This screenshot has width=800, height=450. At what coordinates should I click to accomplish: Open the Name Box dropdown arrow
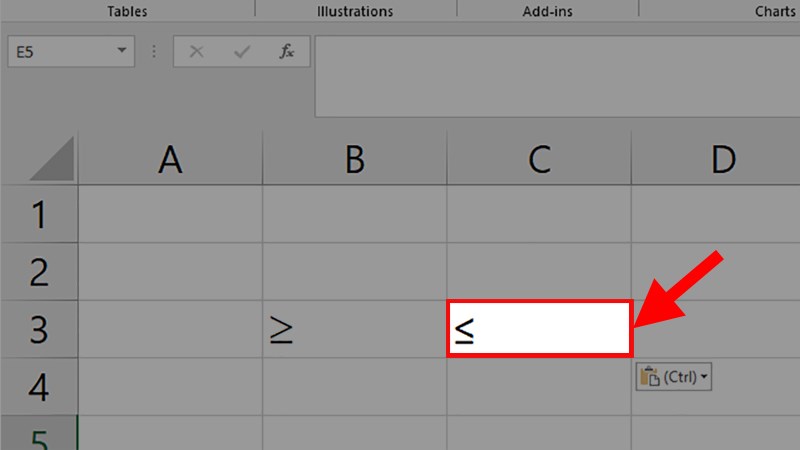[x=121, y=50]
